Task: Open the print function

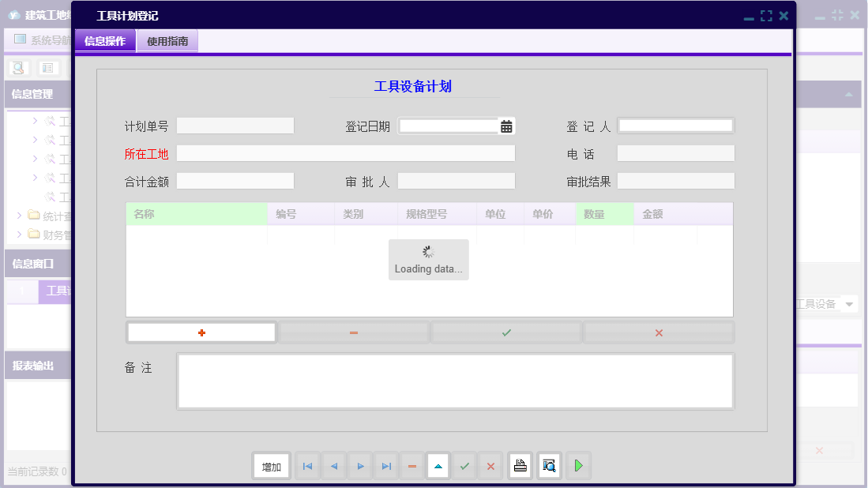Action: point(520,466)
